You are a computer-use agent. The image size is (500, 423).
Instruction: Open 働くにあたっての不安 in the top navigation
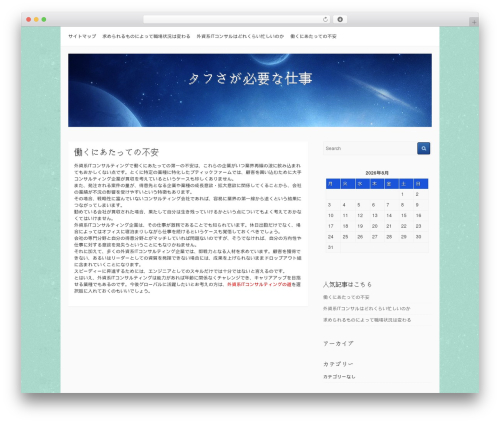313,36
